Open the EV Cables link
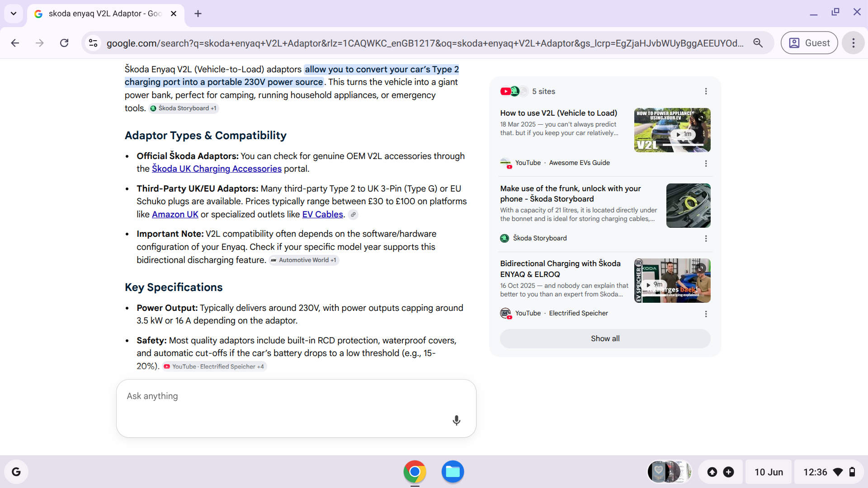868x488 pixels. coord(323,214)
